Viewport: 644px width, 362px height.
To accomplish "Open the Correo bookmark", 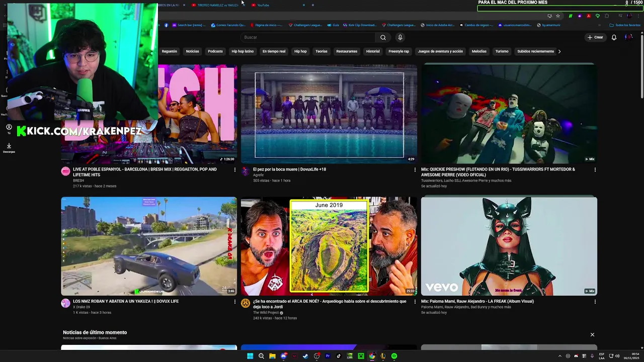I will click(228, 25).
